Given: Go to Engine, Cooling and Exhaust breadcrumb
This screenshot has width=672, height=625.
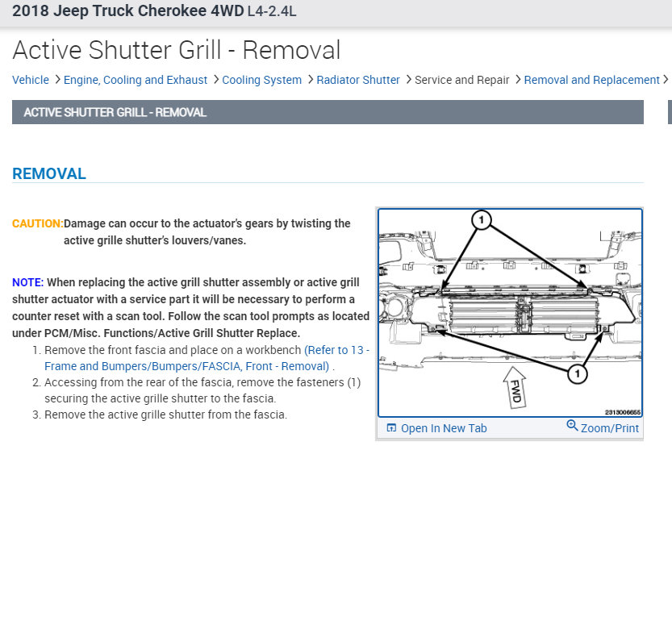Looking at the screenshot, I should (136, 80).
